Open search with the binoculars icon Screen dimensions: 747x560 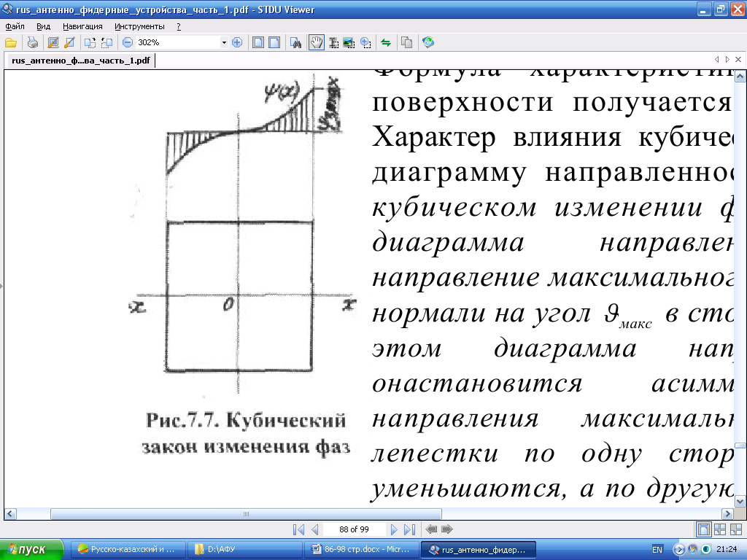click(x=296, y=42)
